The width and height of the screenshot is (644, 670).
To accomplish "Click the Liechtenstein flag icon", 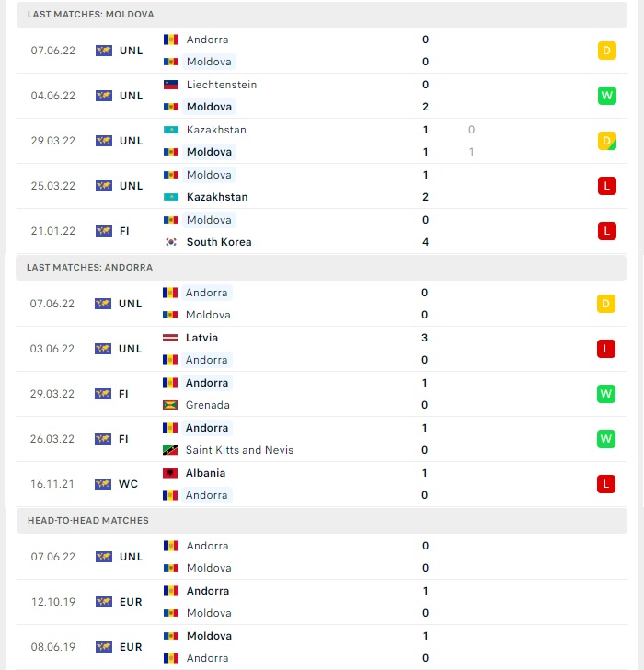I will (x=171, y=85).
